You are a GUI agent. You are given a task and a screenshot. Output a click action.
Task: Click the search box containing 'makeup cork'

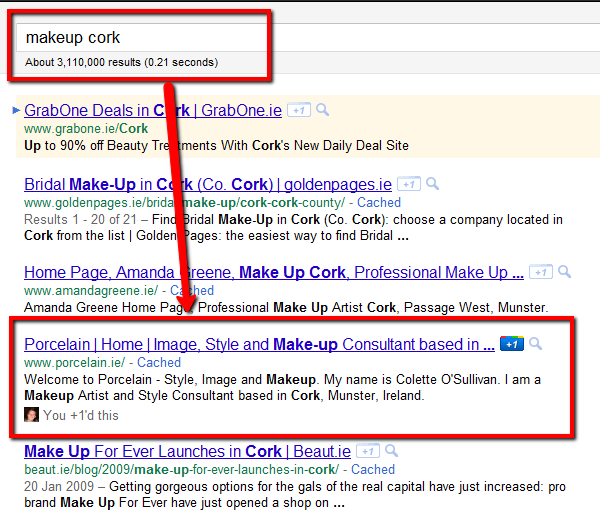pos(308,37)
